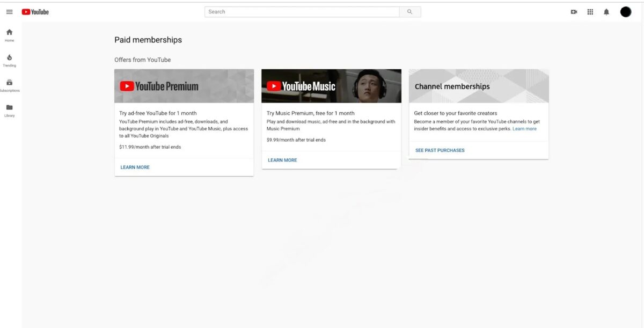Click See Past Purchases
This screenshot has height=328, width=644.
440,150
